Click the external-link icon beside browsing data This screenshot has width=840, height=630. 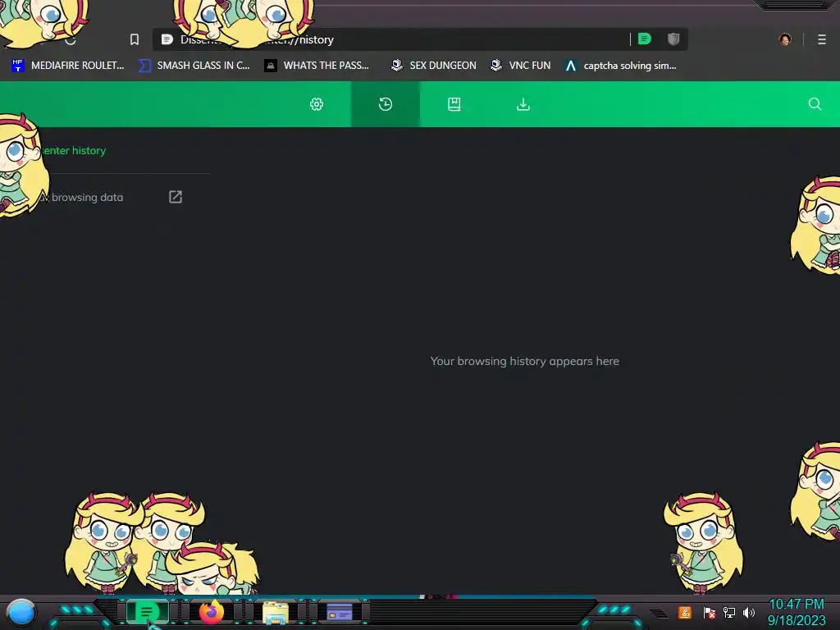176,197
